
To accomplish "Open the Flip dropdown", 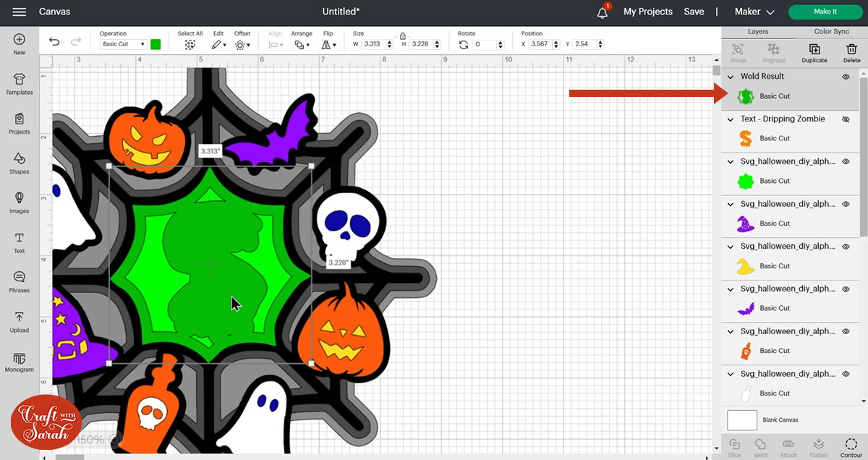I will [328, 44].
